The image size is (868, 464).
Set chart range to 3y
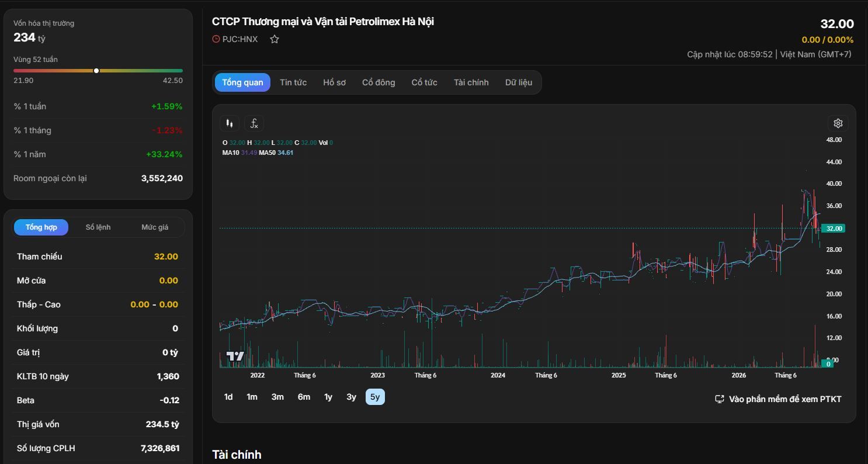coord(351,397)
